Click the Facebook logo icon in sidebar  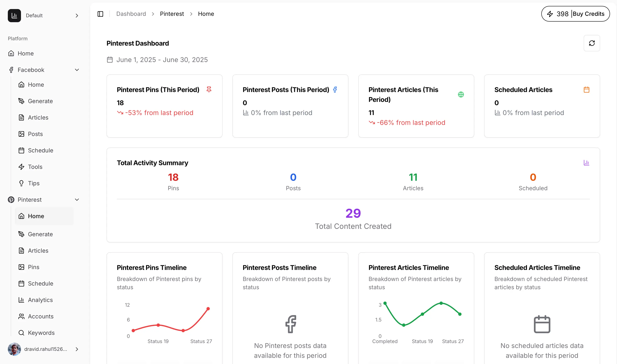11,70
